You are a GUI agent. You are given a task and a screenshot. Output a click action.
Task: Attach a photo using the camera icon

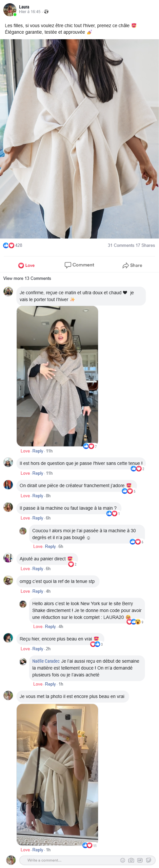pyautogui.click(x=131, y=860)
